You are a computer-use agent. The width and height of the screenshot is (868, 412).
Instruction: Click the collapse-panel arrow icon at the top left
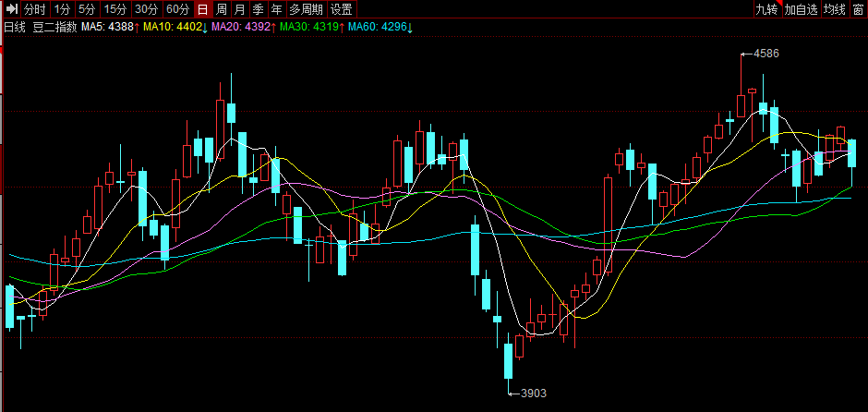[x=12, y=9]
